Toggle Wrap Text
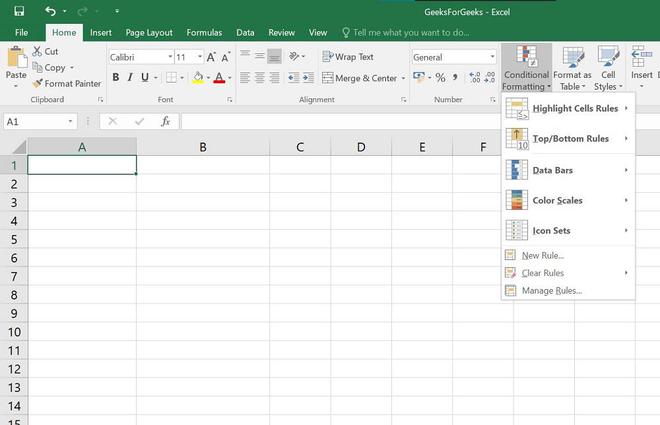The image size is (660, 425). (x=348, y=56)
